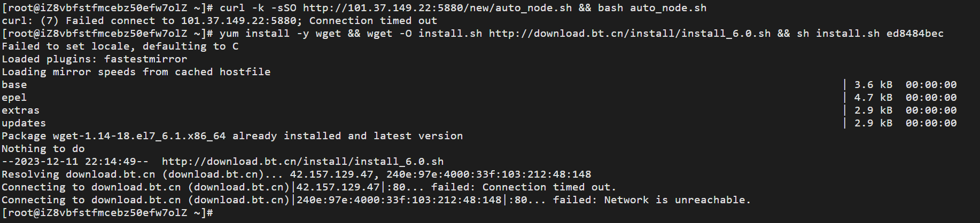Click the IP address 42.157.129.47 on Resolving line
This screenshot has height=223, width=980.
coord(331,174)
